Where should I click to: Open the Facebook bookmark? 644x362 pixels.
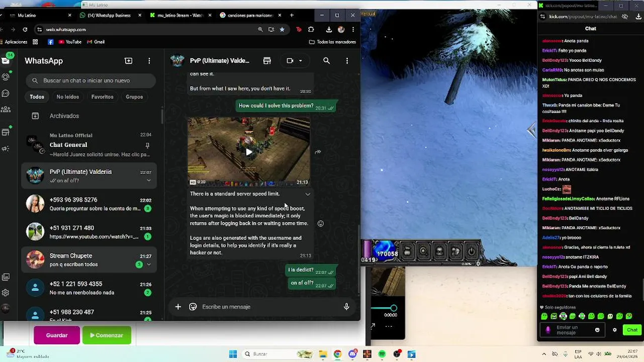pos(50,42)
